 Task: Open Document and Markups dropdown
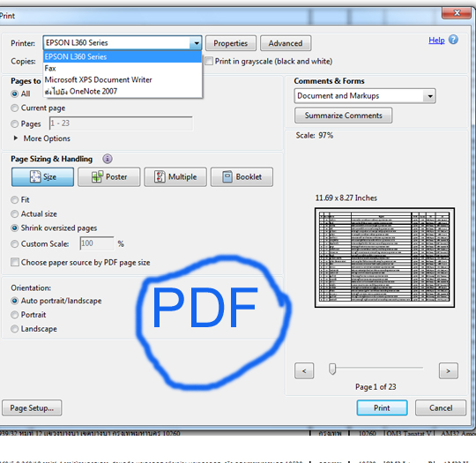[x=365, y=96]
